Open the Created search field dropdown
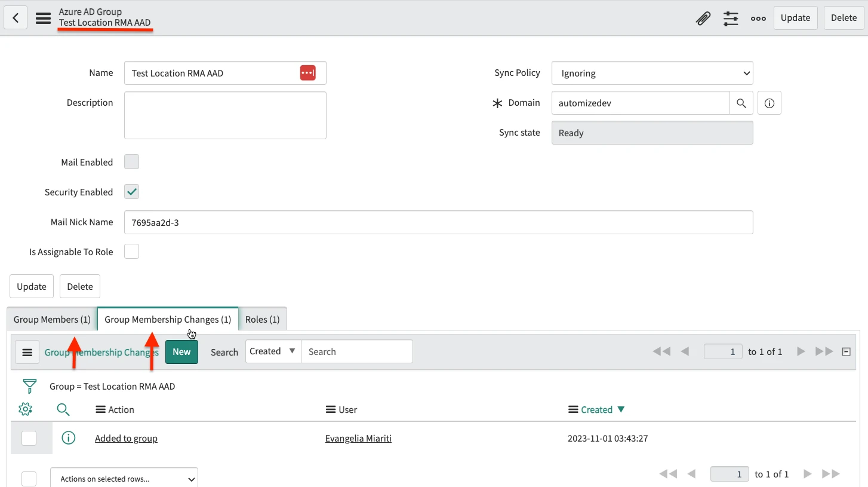Image resolution: width=868 pixels, height=487 pixels. click(x=273, y=351)
